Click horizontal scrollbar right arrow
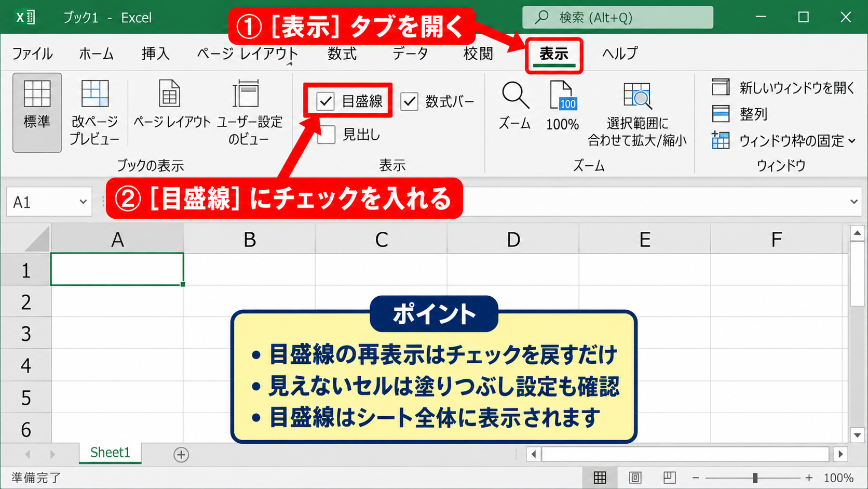 840,454
